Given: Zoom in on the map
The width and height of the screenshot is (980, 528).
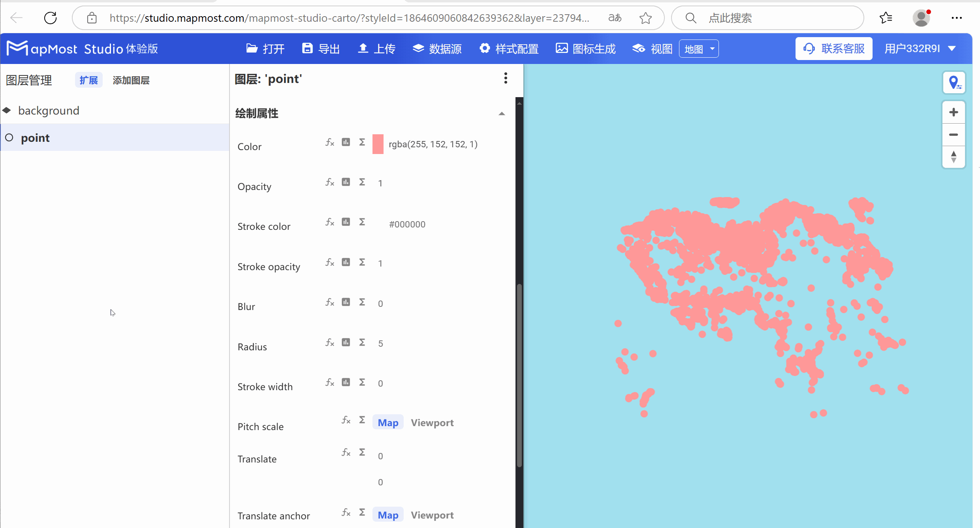Looking at the screenshot, I should [954, 112].
